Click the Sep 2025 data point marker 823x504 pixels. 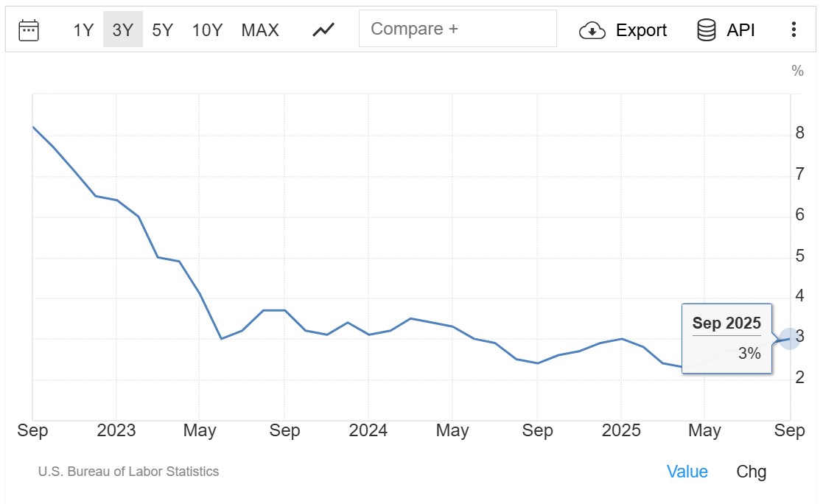coord(790,339)
